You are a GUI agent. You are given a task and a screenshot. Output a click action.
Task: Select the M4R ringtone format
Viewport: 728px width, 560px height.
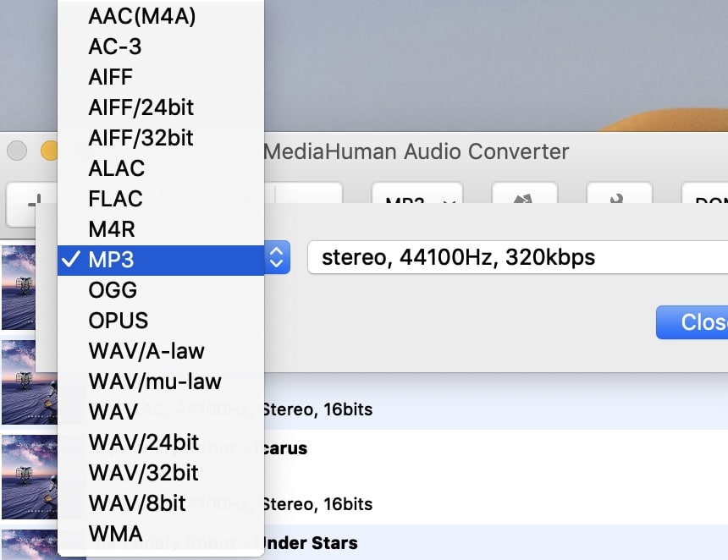pyautogui.click(x=161, y=229)
